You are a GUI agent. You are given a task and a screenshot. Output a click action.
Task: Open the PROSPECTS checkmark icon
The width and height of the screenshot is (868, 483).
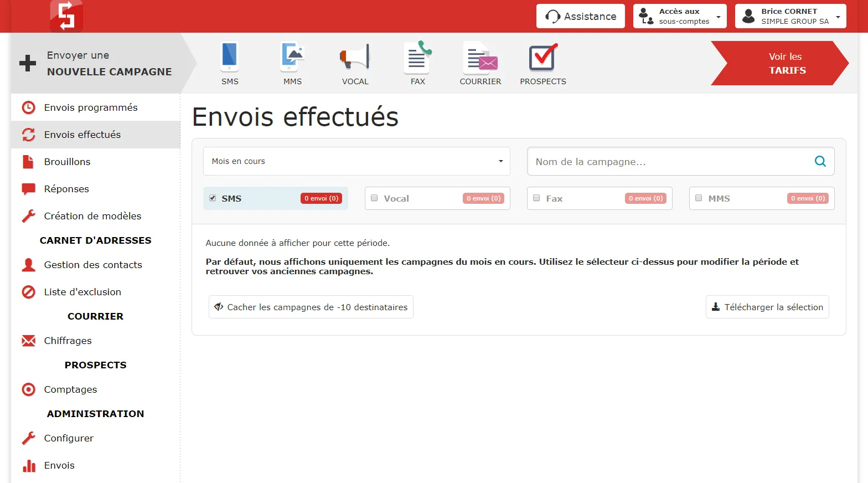[542, 57]
